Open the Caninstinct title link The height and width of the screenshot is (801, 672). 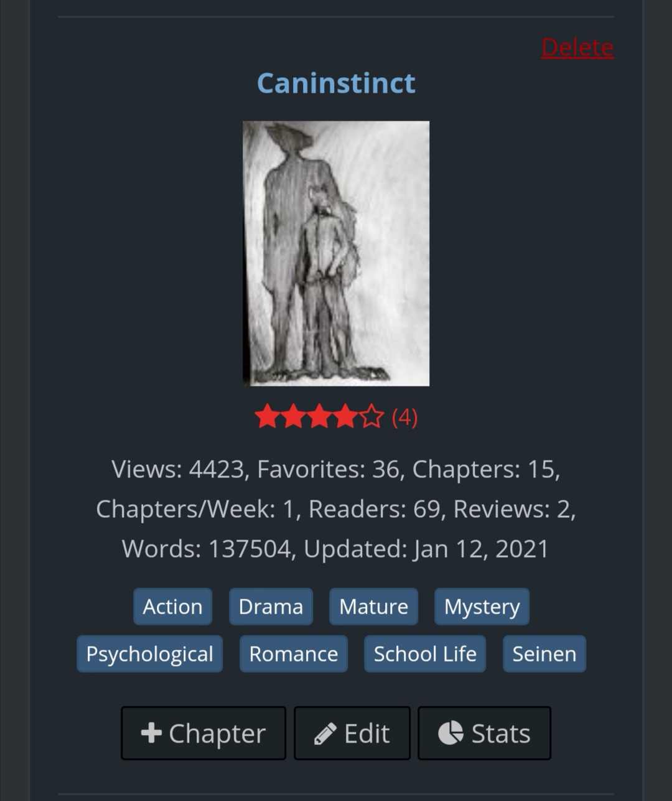(336, 83)
